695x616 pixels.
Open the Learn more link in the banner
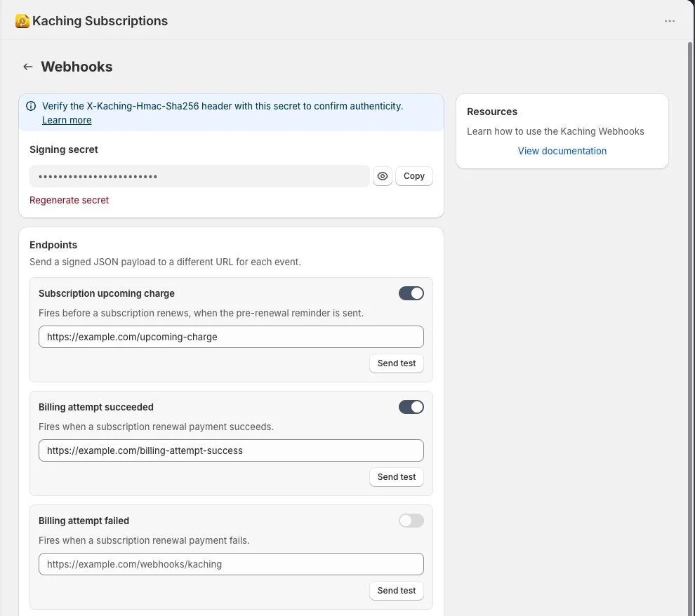click(x=67, y=120)
